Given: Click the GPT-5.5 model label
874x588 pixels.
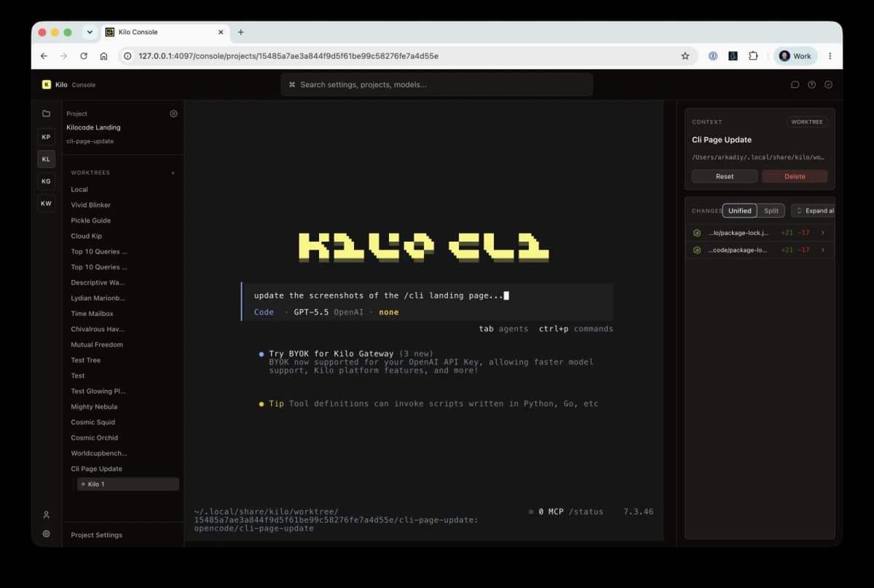Looking at the screenshot, I should [x=312, y=312].
